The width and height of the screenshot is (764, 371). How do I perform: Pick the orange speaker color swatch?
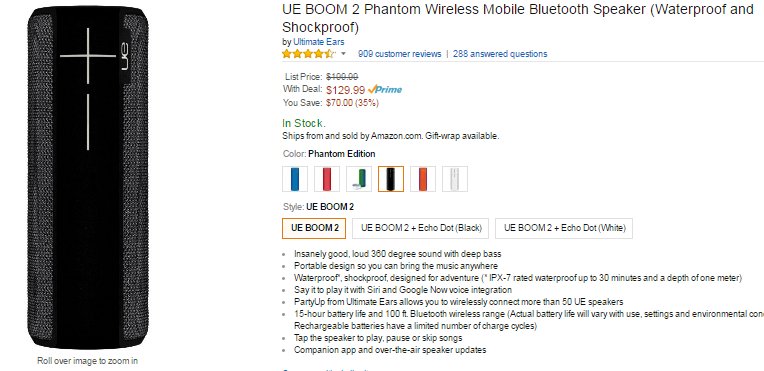tap(423, 179)
